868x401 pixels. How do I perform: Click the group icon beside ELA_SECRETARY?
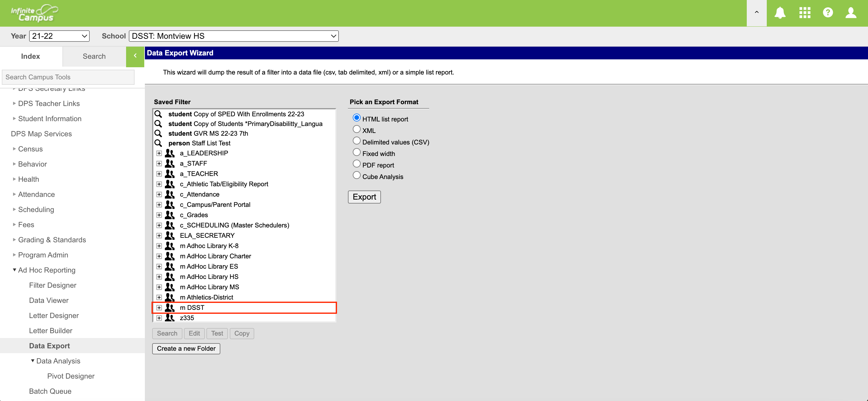pyautogui.click(x=170, y=236)
